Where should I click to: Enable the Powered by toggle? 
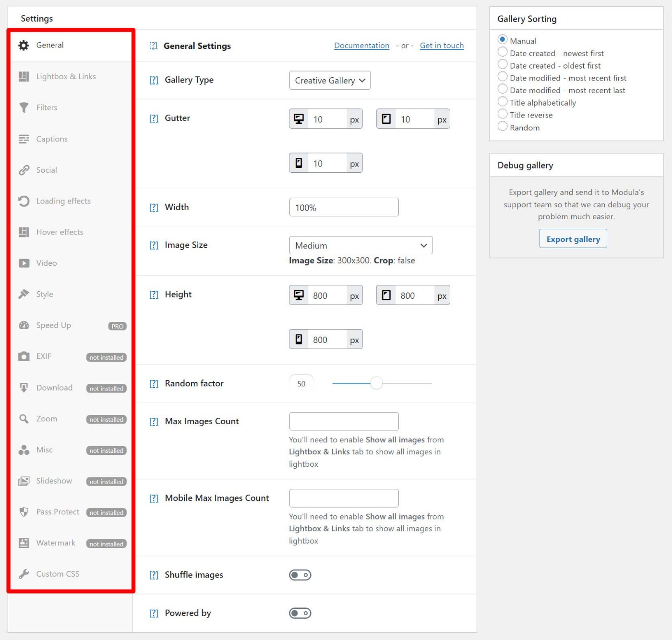[300, 613]
